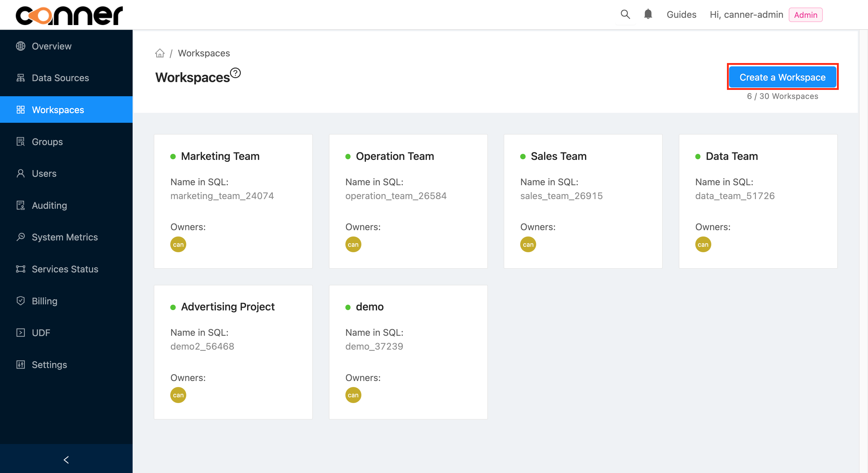Click Advertising Project owner avatar
Viewport: 868px width, 473px height.
178,395
